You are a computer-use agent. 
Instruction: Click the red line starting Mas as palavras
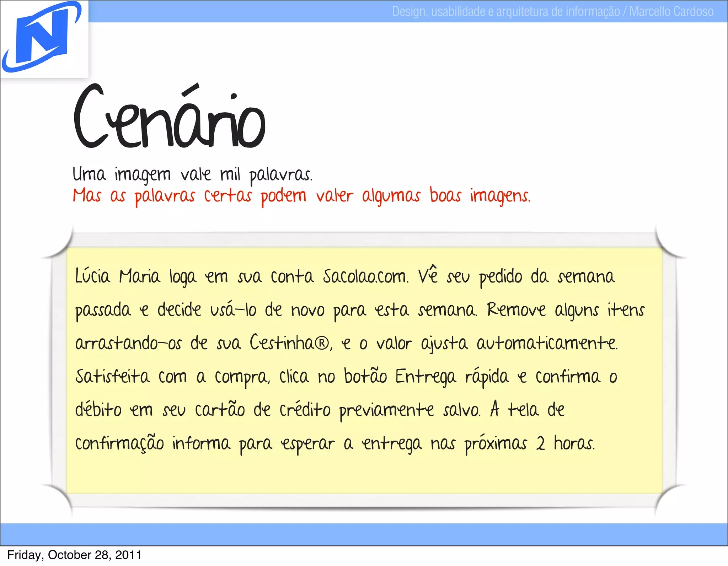coord(301,196)
